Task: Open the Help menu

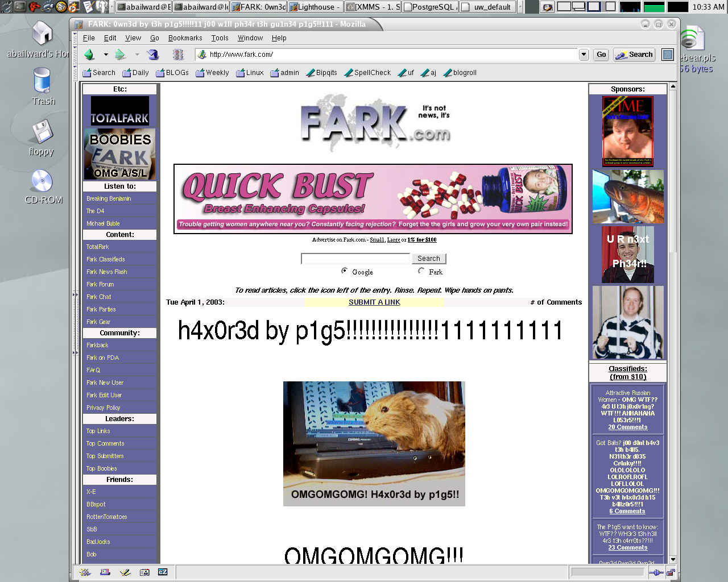Action: (279, 38)
